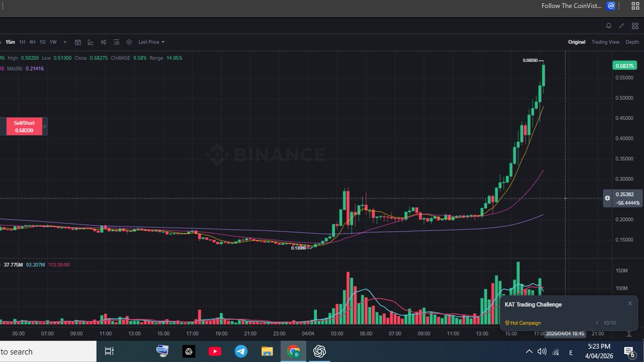644x362 pixels.
Task: Close the KAT Trading Challenge popup
Action: tap(630, 304)
